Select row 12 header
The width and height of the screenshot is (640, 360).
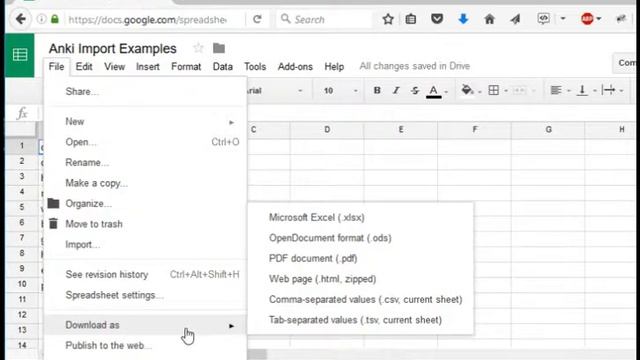pyautogui.click(x=22, y=315)
